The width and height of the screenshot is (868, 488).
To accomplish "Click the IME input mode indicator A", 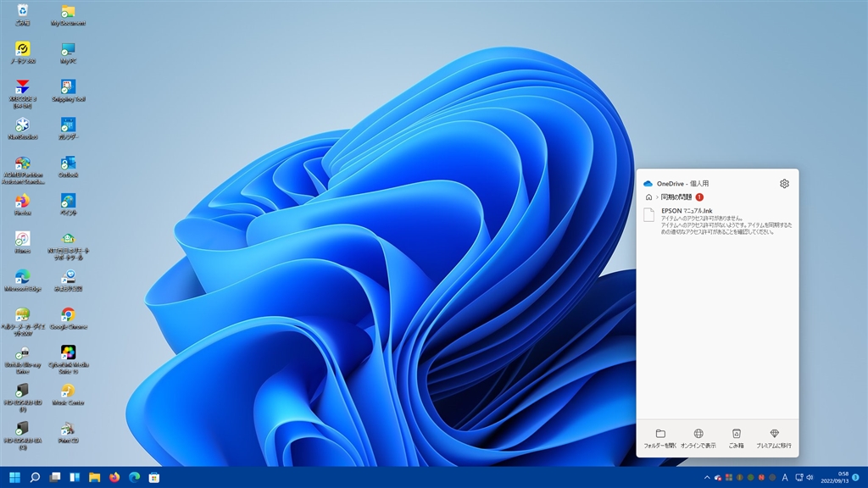I will pos(785,477).
